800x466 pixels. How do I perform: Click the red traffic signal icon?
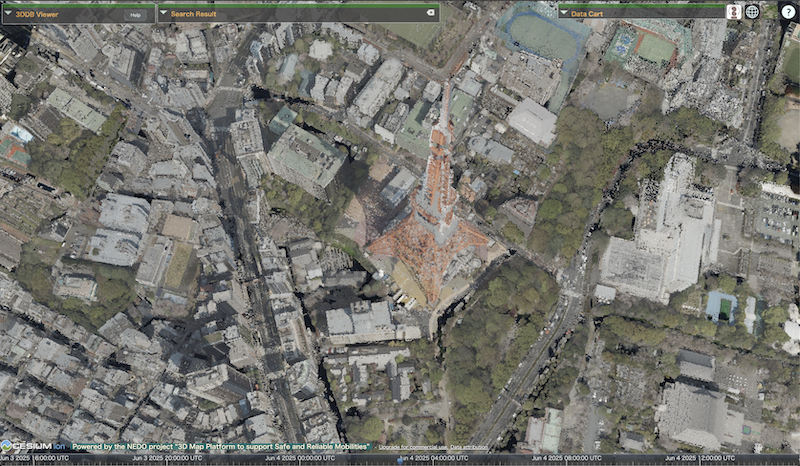point(734,12)
